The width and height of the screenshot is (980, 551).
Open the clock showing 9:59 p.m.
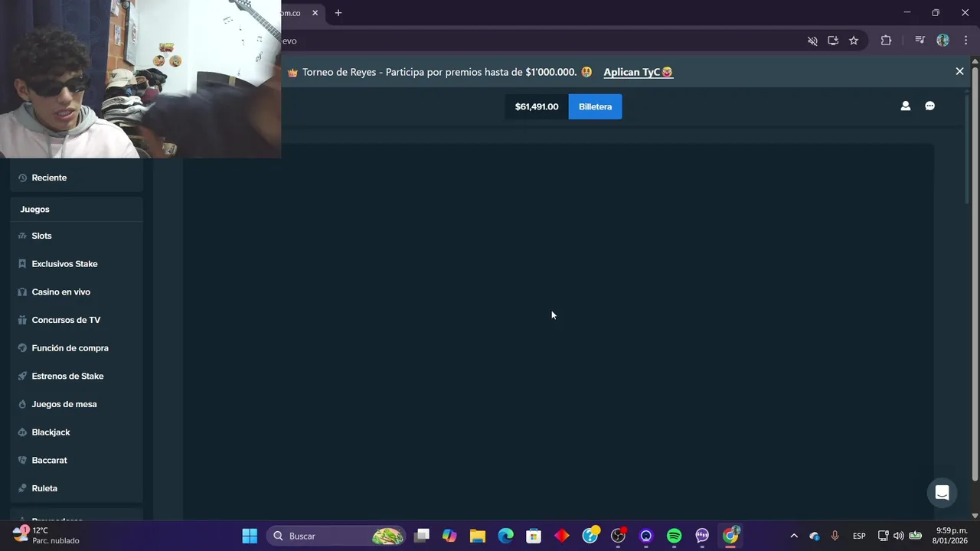[x=952, y=536]
